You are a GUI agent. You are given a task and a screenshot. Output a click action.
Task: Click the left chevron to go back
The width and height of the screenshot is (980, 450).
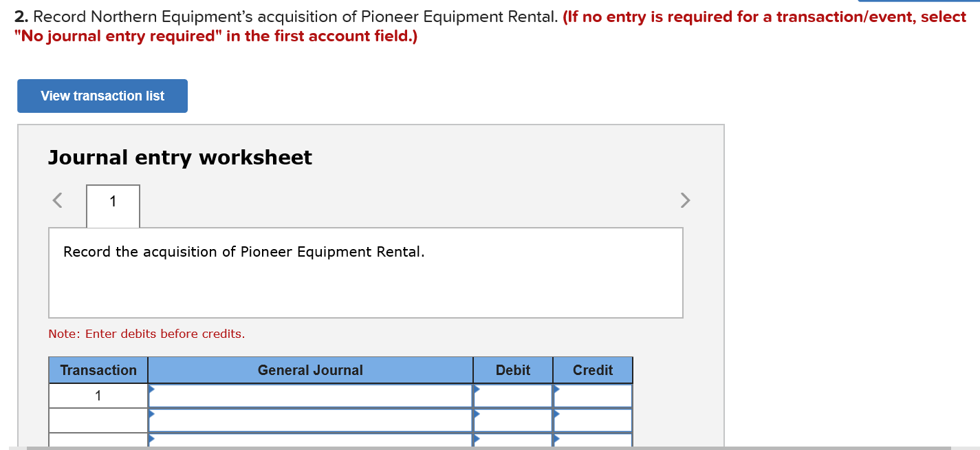56,200
